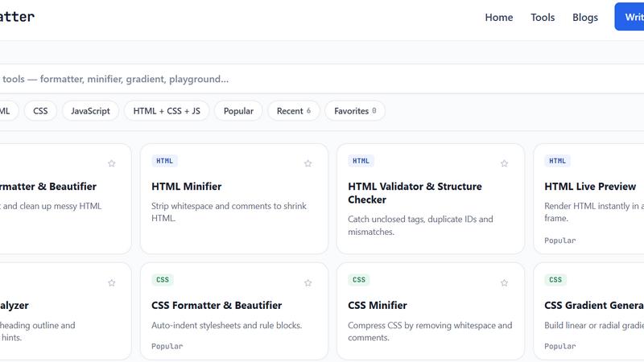Favorite the HTML Minifier card star
The image size is (644, 362).
click(x=308, y=163)
